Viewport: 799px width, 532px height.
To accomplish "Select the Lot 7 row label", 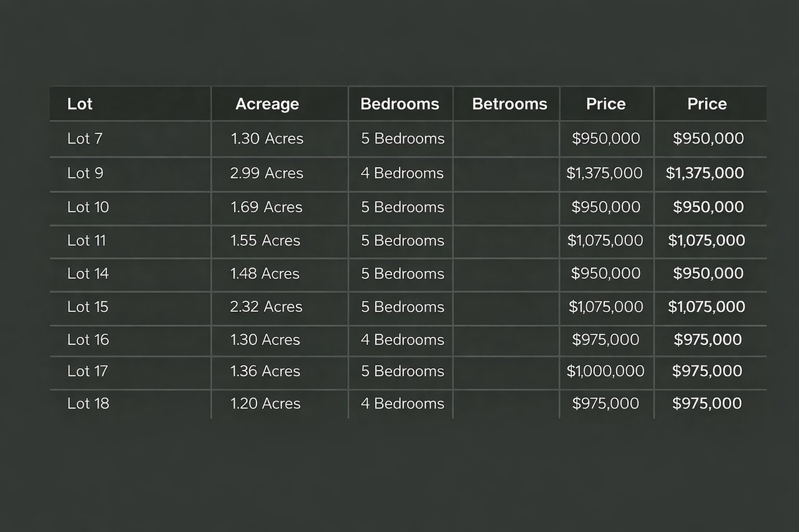I will pos(85,138).
